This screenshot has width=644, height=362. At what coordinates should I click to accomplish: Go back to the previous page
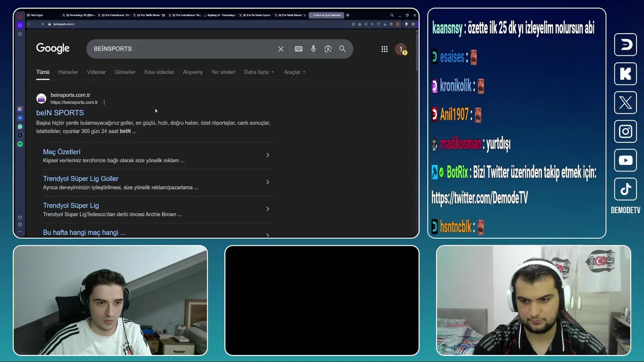29,24
